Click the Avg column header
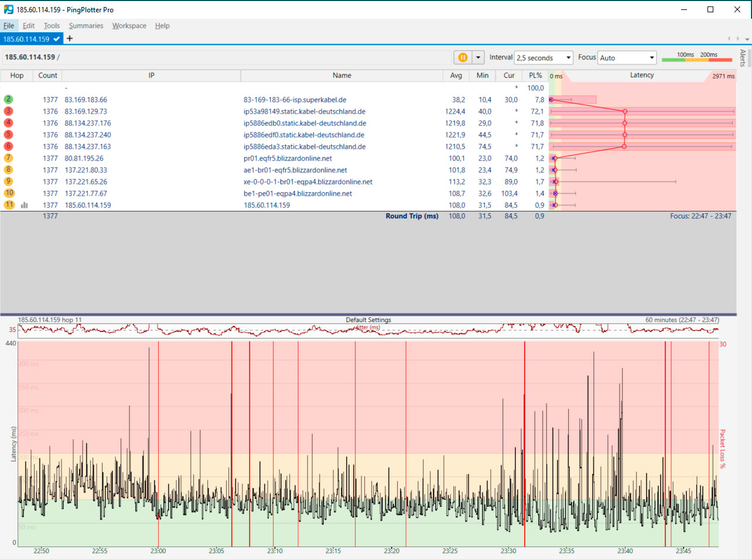 point(456,76)
